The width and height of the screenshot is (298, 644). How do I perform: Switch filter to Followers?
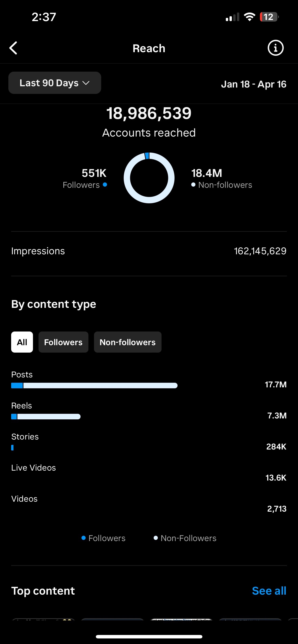(x=63, y=342)
